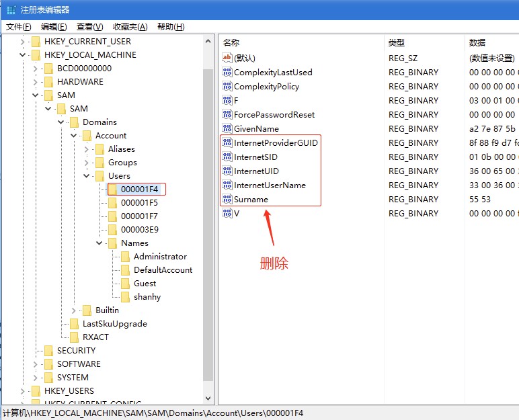Screen dimensions: 519x420
Task: Open the 收藏夹(A) menu
Action: (x=130, y=27)
